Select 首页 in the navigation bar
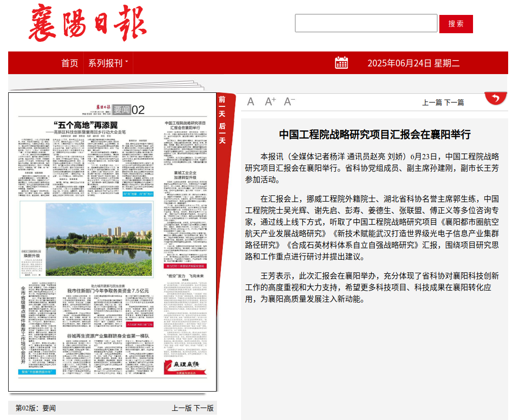Screen dimensions: 512x420 [69, 63]
